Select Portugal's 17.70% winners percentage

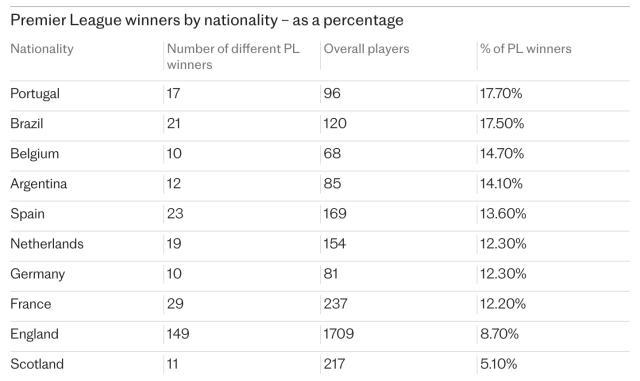click(501, 94)
